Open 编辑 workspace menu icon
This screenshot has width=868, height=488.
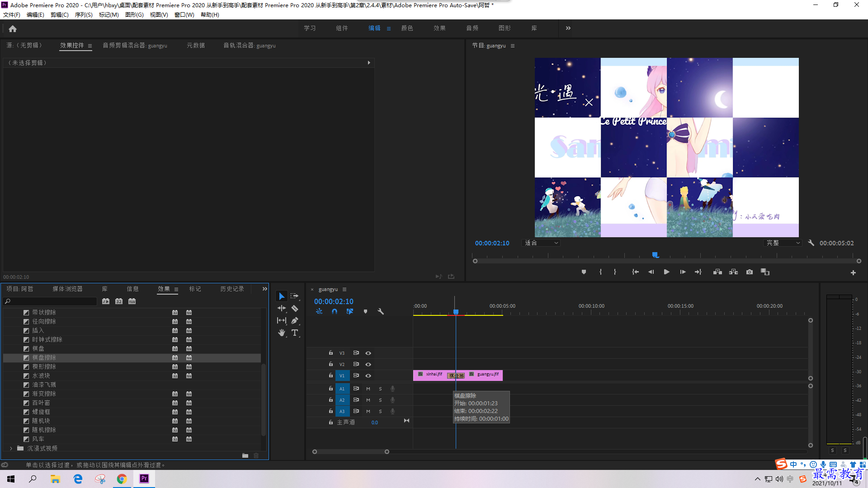[x=389, y=28]
